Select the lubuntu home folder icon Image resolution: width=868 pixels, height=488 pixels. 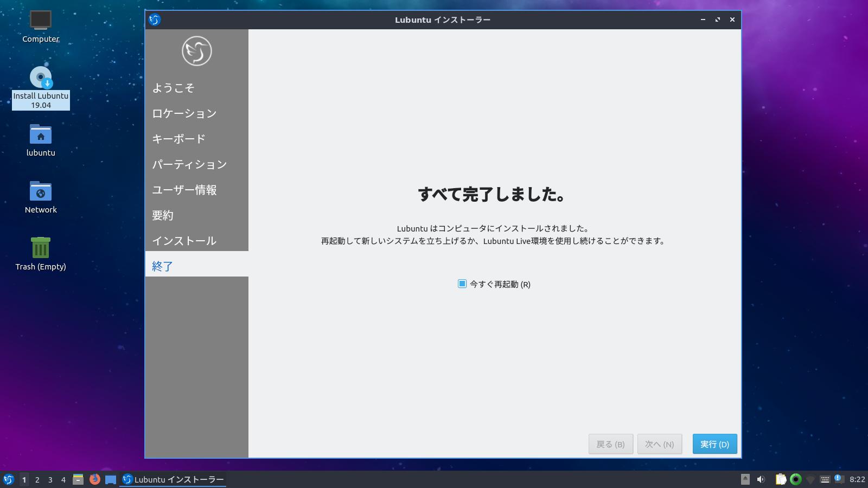(41, 140)
